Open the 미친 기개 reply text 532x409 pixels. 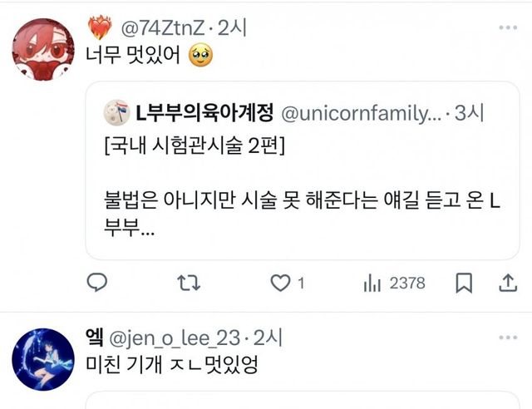point(177,364)
